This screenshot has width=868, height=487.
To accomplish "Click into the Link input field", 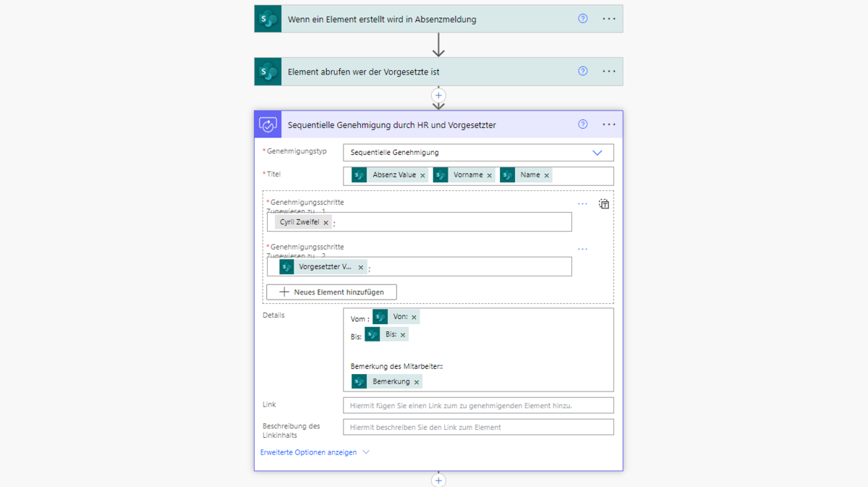I will point(478,405).
